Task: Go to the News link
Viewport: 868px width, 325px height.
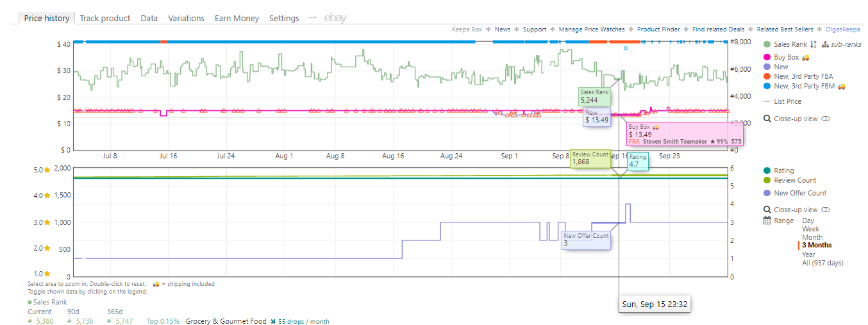Action: coord(503,29)
